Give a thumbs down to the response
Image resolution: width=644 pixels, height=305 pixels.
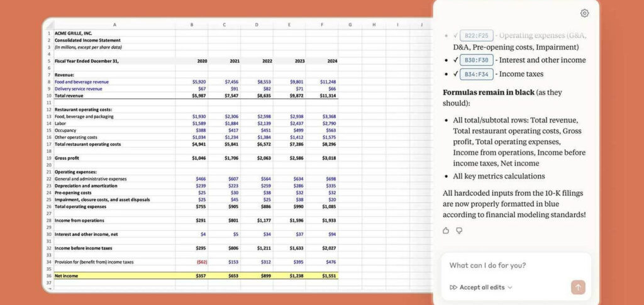[x=459, y=231]
